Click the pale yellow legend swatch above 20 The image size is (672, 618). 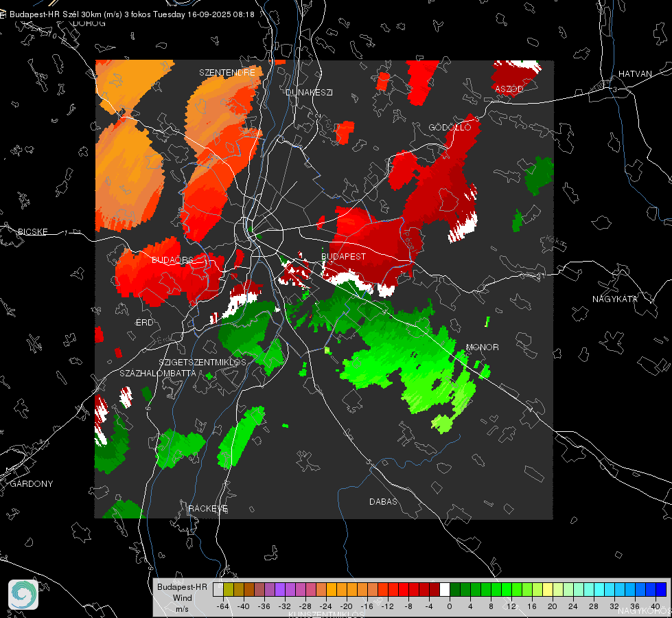pos(548,589)
